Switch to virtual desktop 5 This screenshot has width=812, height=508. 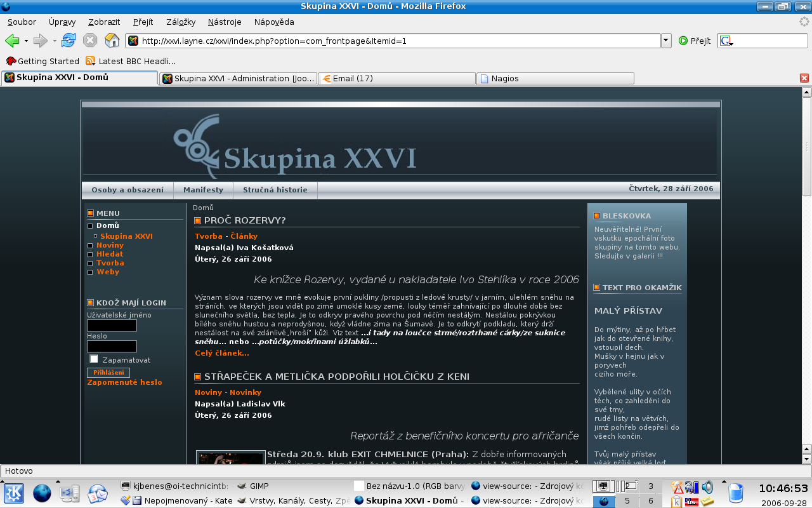[x=627, y=501]
